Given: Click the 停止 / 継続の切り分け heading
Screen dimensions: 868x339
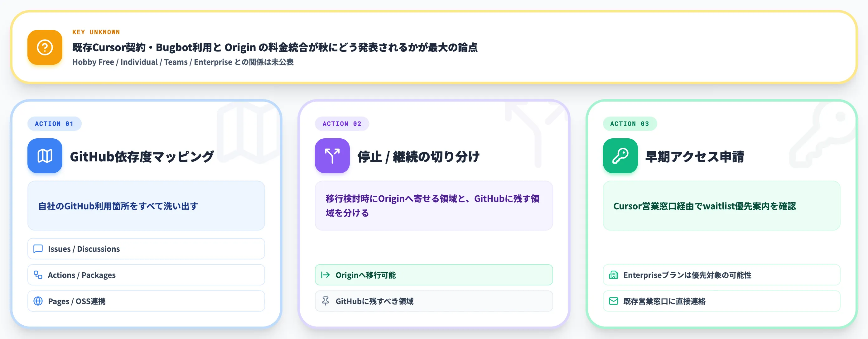Looking at the screenshot, I should click(418, 156).
